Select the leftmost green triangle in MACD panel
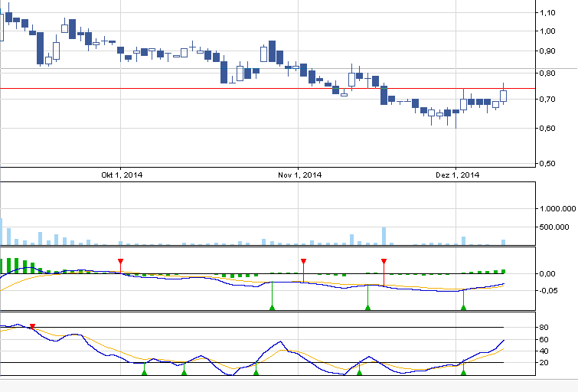 (x=272, y=307)
